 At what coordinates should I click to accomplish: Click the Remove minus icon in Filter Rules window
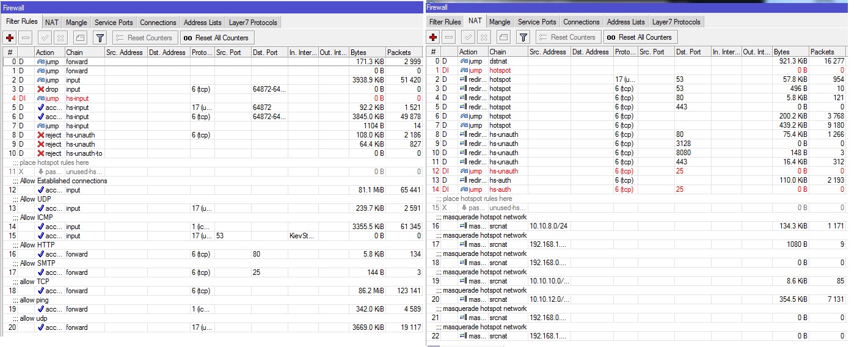(26, 38)
